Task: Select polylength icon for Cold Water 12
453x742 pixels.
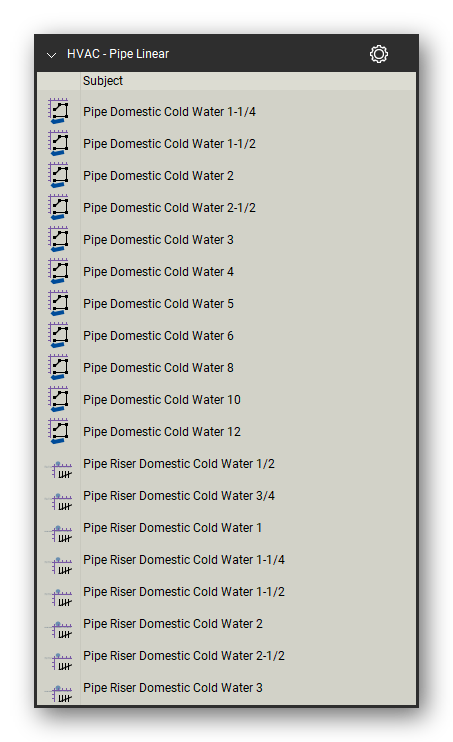Action: [x=59, y=432]
